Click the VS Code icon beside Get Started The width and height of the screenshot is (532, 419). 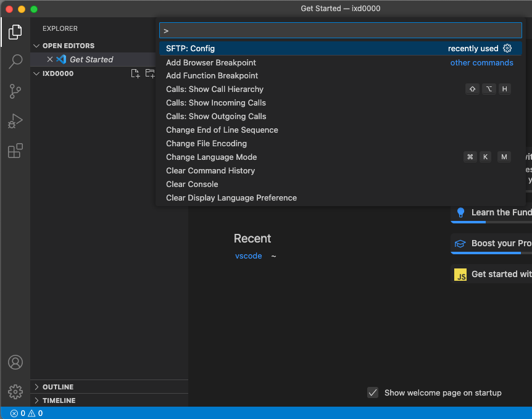62,59
